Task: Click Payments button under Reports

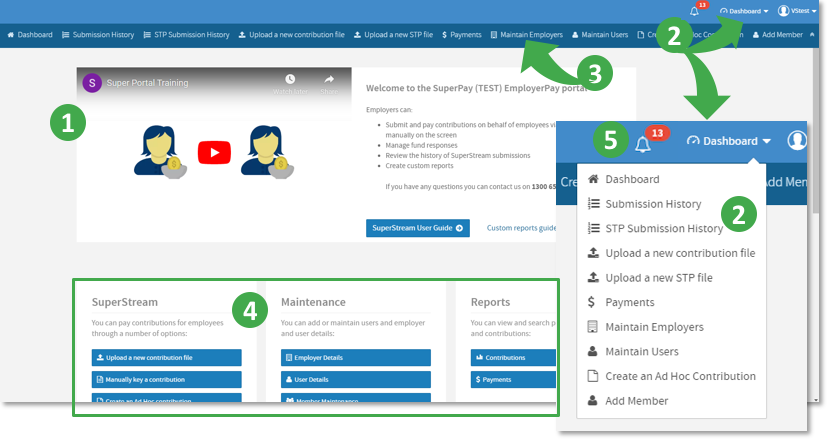Action: [513, 380]
